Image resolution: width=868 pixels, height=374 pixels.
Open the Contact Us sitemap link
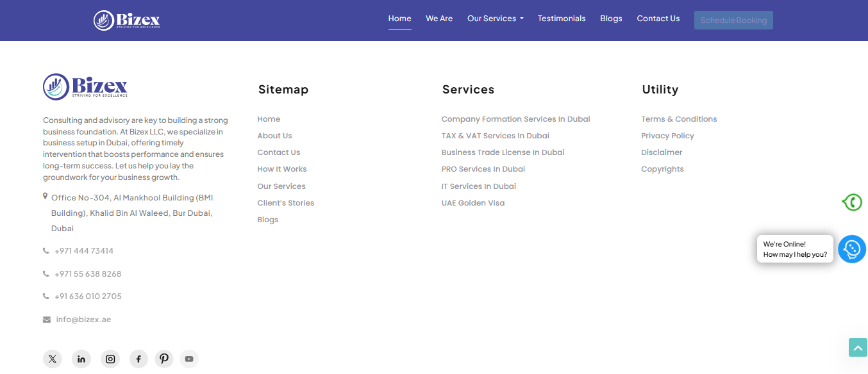click(x=279, y=152)
